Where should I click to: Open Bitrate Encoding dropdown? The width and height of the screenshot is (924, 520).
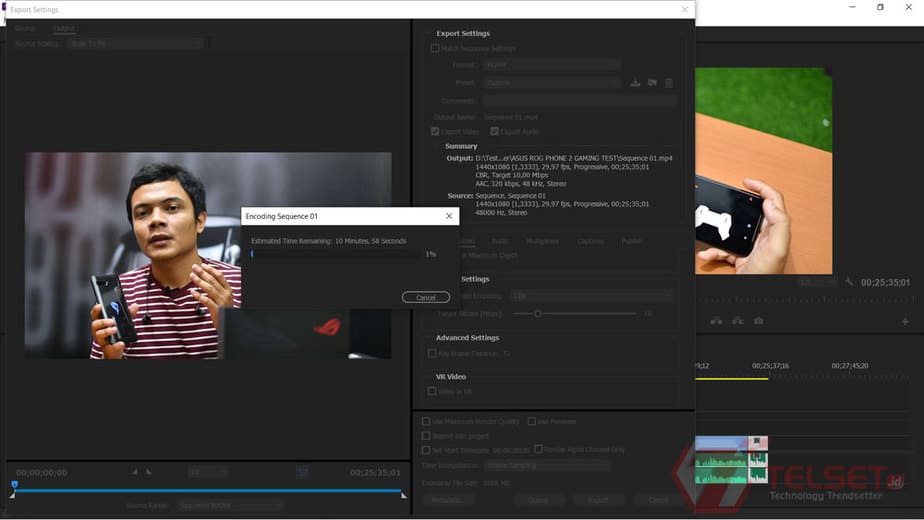591,295
